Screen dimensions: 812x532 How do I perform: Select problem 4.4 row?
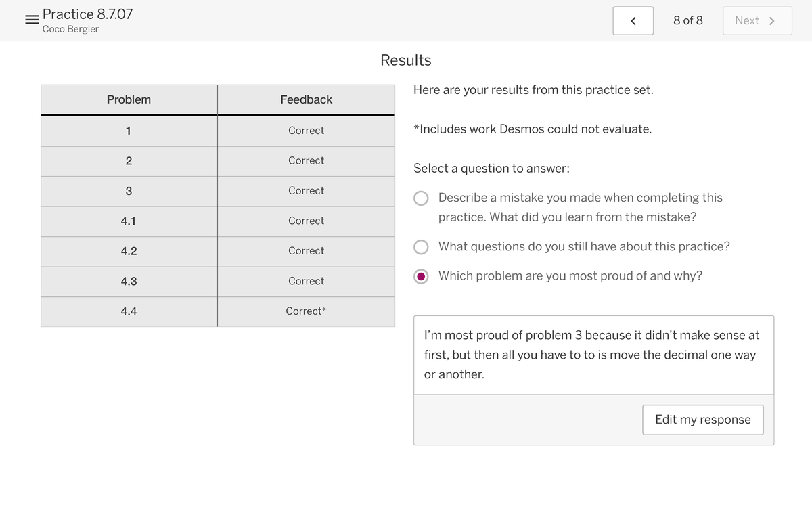click(129, 311)
